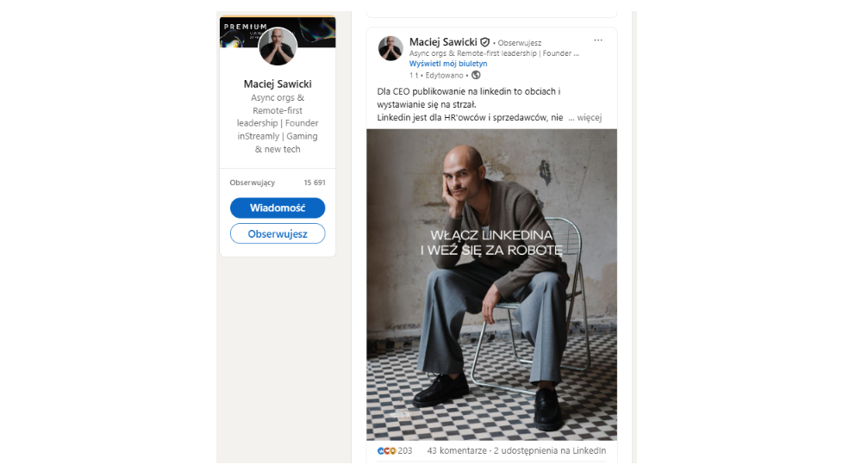Viewport: 868px width, 471px height.
Task: Send message via Wiadomość button
Action: (278, 208)
